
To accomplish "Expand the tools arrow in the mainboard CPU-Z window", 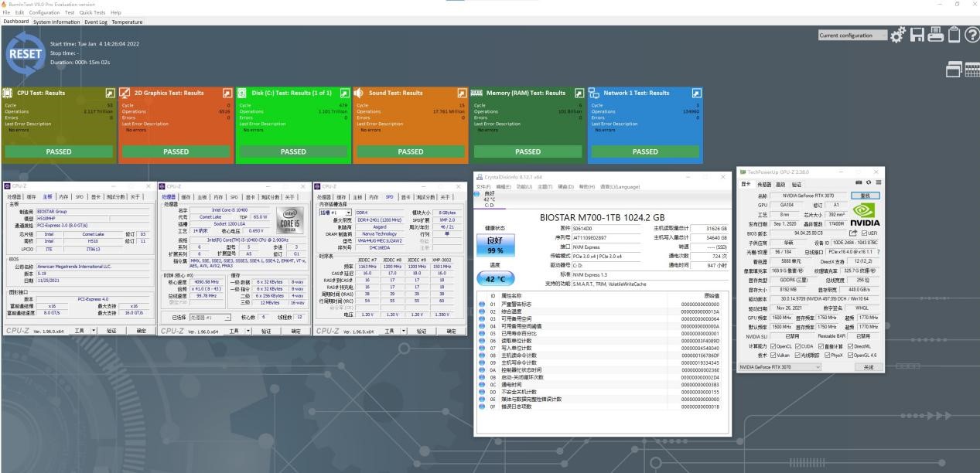I will (x=94, y=331).
